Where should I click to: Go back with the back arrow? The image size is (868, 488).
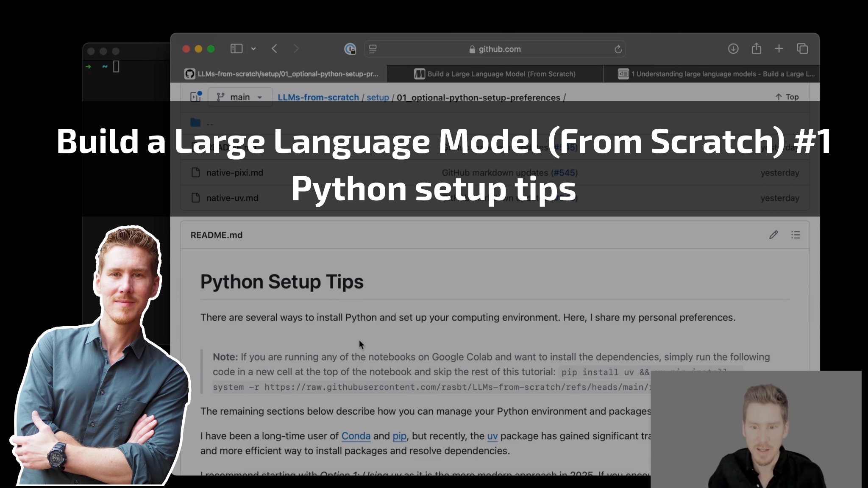point(275,49)
